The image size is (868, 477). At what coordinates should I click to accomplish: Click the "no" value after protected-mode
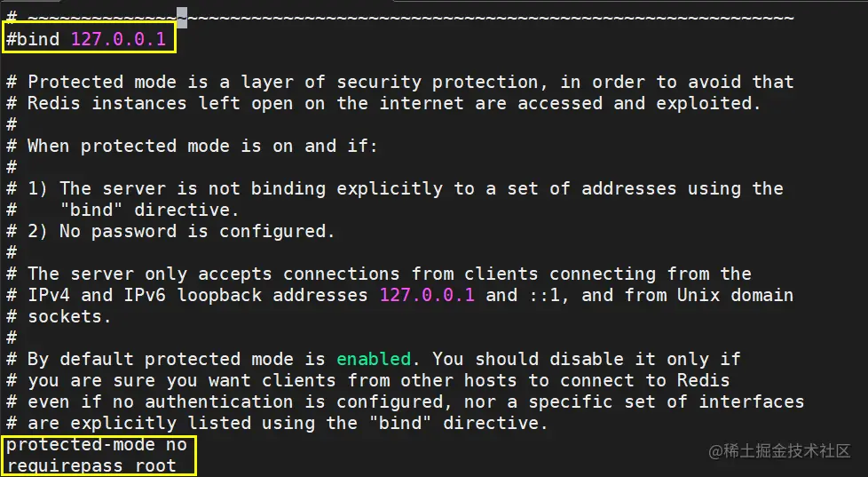click(x=177, y=444)
